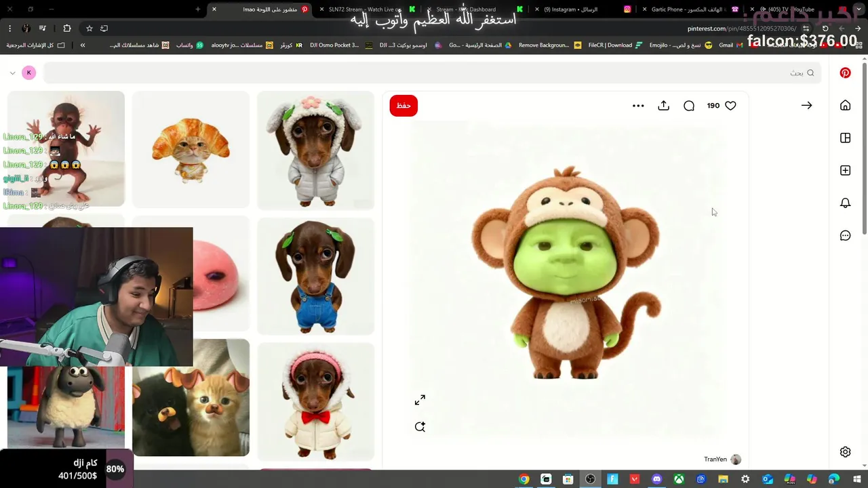Open File Explorer from the taskbar
This screenshot has width=868, height=488.
tap(723, 479)
